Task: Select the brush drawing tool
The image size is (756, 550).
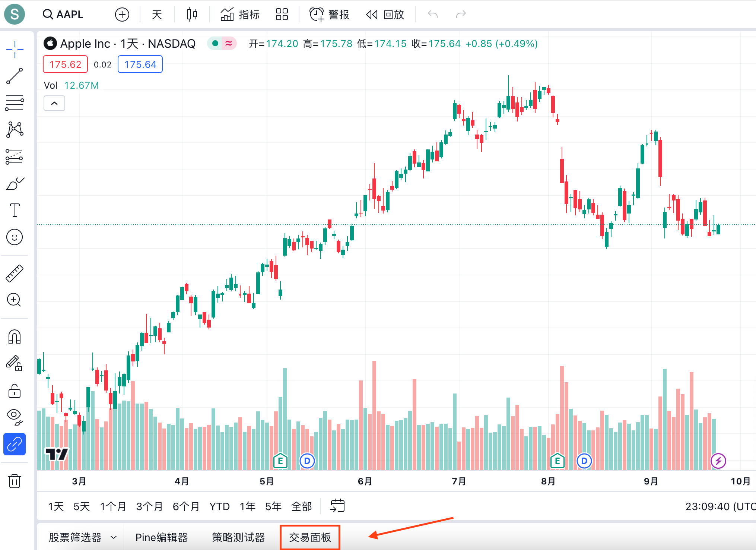Action: pyautogui.click(x=15, y=184)
